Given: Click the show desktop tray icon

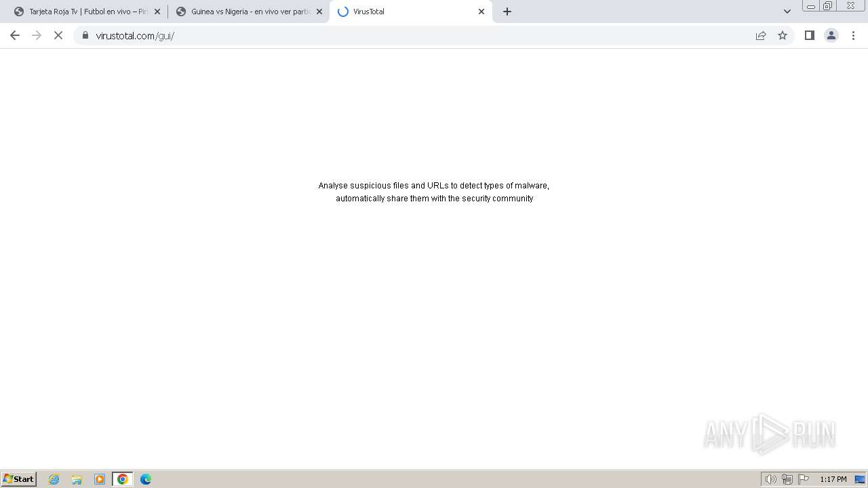Looking at the screenshot, I should tap(860, 479).
